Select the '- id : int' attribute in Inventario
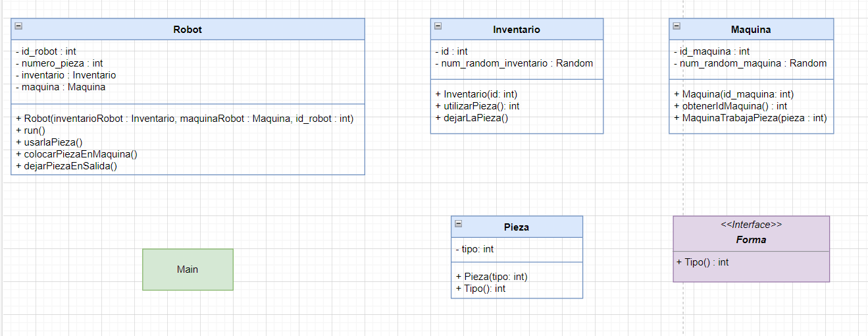This screenshot has width=868, height=336. (x=451, y=51)
